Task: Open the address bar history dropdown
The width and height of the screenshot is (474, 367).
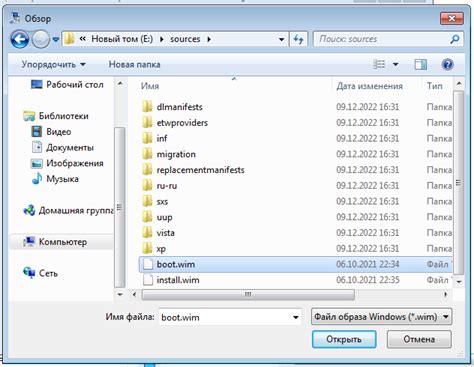Action: point(282,39)
